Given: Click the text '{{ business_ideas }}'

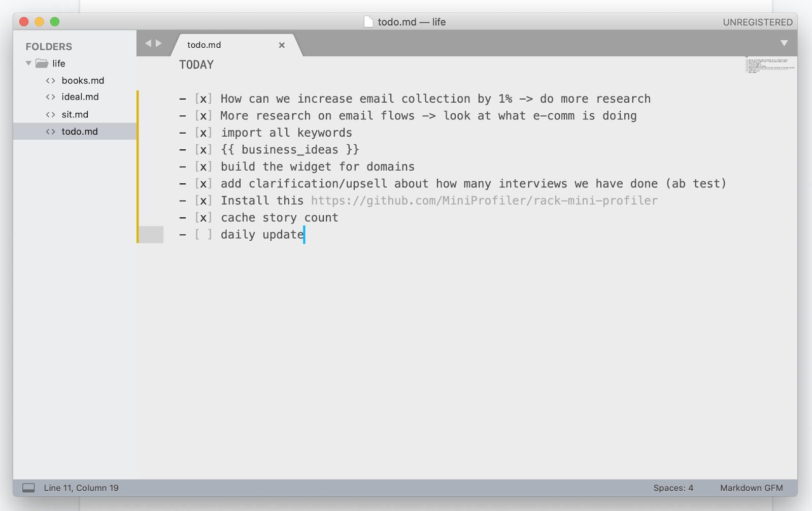Looking at the screenshot, I should 290,150.
